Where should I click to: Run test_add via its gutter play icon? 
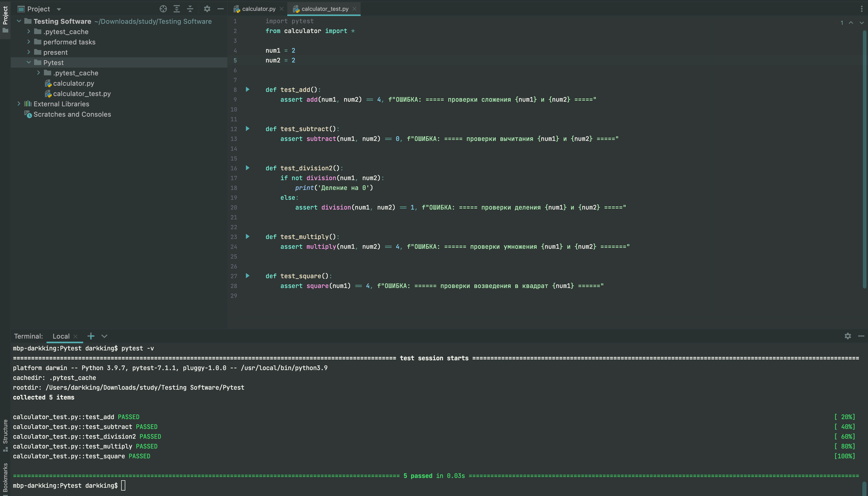pyautogui.click(x=248, y=90)
